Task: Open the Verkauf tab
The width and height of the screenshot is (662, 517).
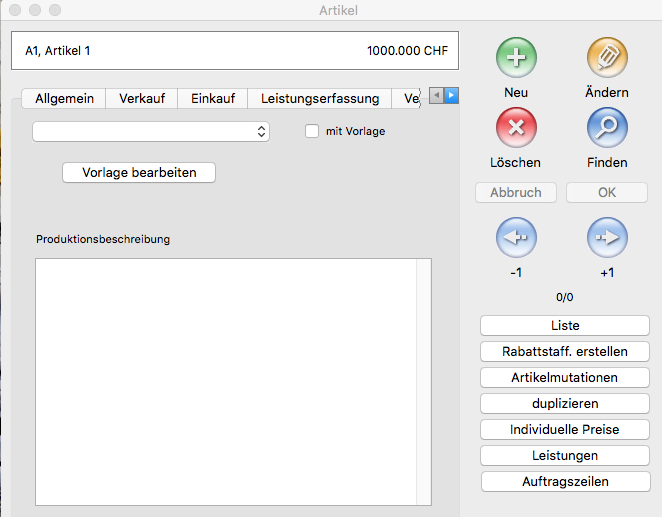Action: [x=142, y=98]
